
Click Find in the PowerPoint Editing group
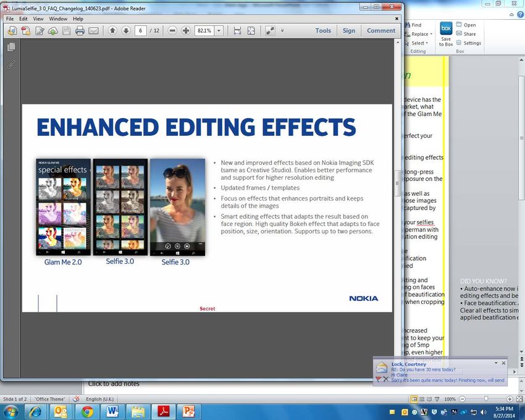click(x=413, y=25)
